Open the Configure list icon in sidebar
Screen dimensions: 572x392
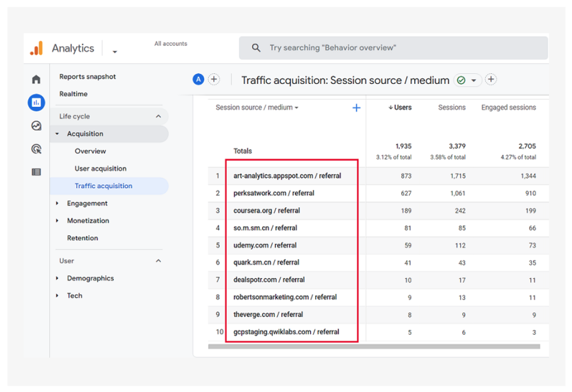pos(36,172)
